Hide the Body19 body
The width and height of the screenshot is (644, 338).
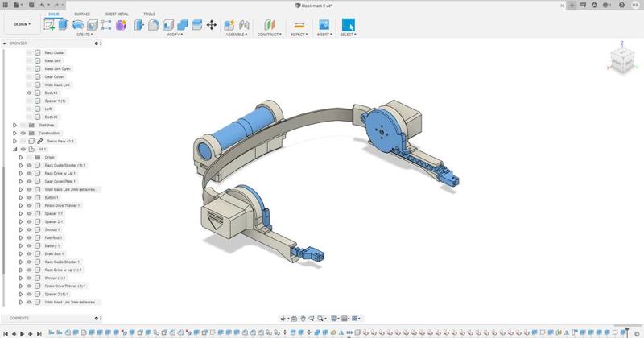pos(29,93)
